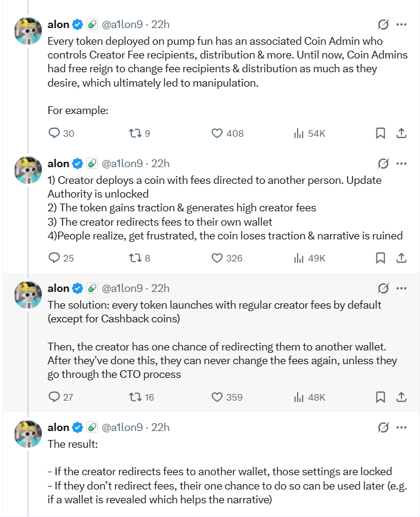Reply to the tweet with 25 replies
The width and height of the screenshot is (420, 517).
(x=54, y=258)
